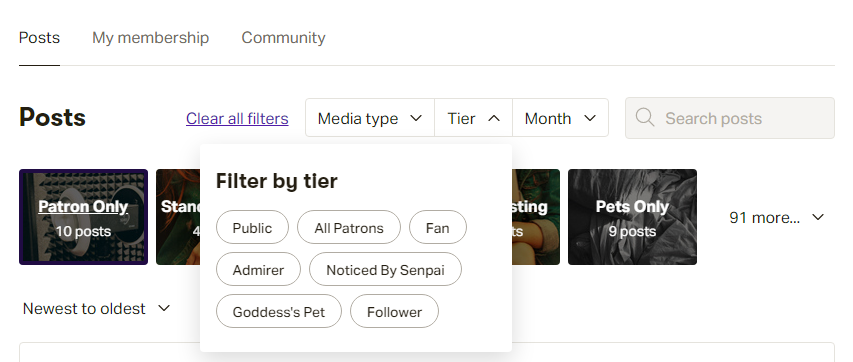This screenshot has width=853, height=362.
Task: Expand the 91 more tags list
Action: click(776, 217)
